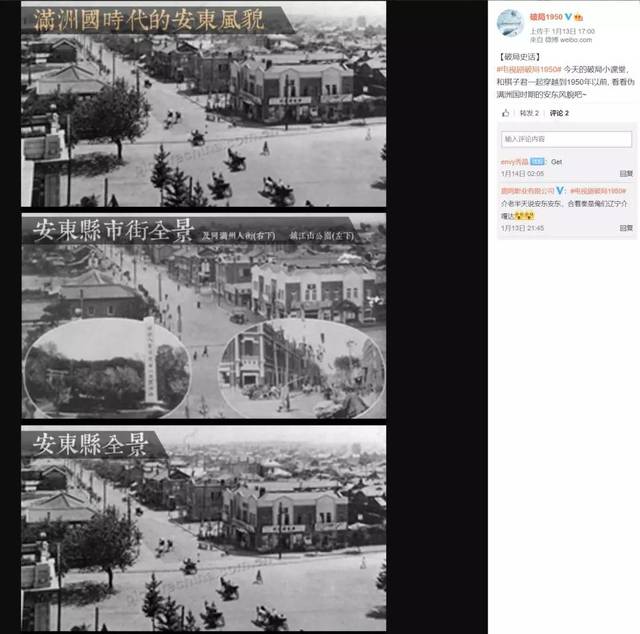This screenshot has height=634, width=640.
Task: Click the blue level badge beside emyy commenter
Action: 537,162
